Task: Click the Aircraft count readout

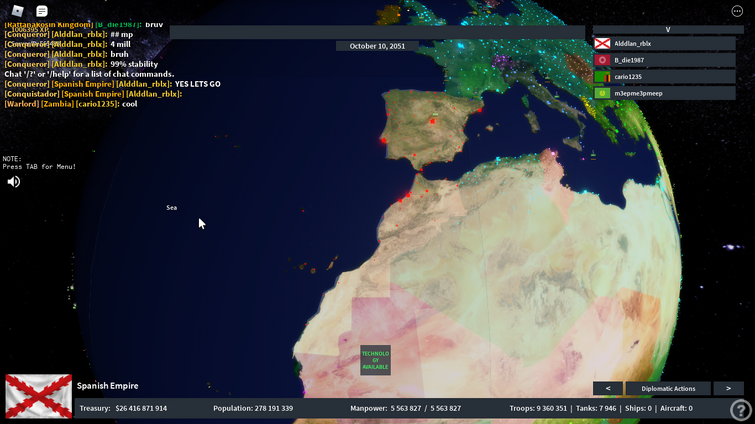Action: [x=676, y=408]
